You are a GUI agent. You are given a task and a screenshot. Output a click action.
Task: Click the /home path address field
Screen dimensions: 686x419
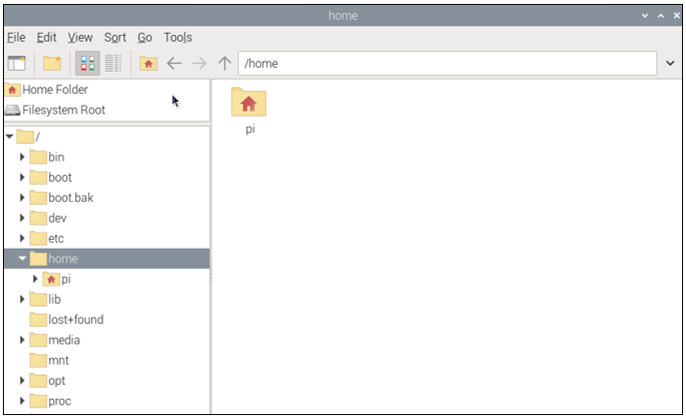click(447, 63)
